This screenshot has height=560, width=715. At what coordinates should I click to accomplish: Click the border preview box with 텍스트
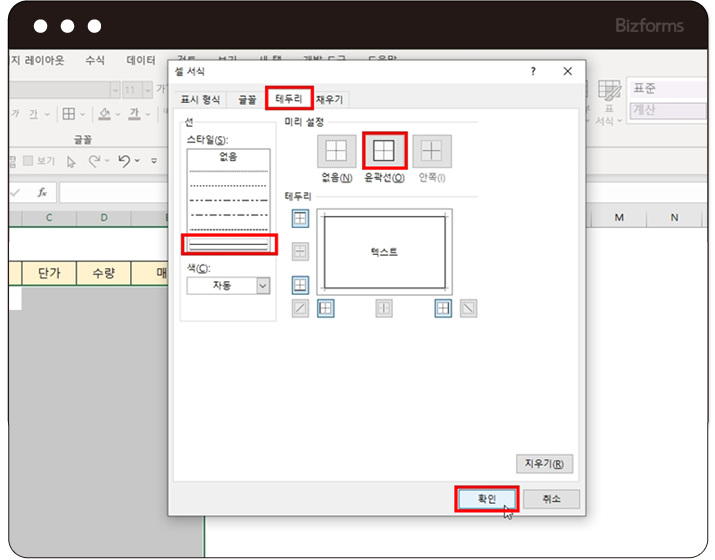tap(384, 252)
